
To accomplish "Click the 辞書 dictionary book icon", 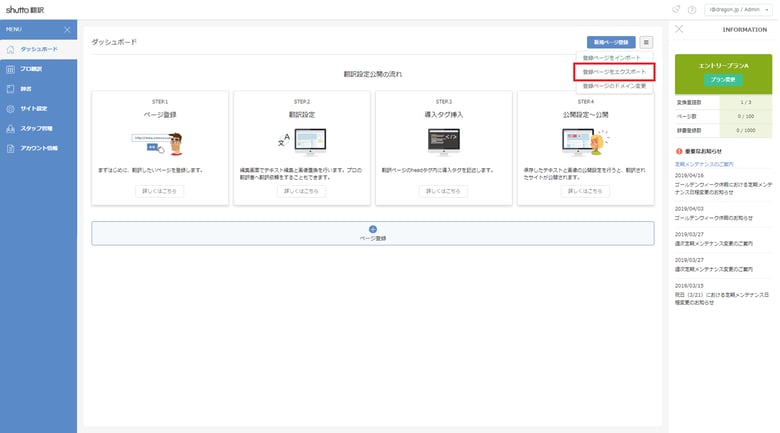I will coord(10,89).
